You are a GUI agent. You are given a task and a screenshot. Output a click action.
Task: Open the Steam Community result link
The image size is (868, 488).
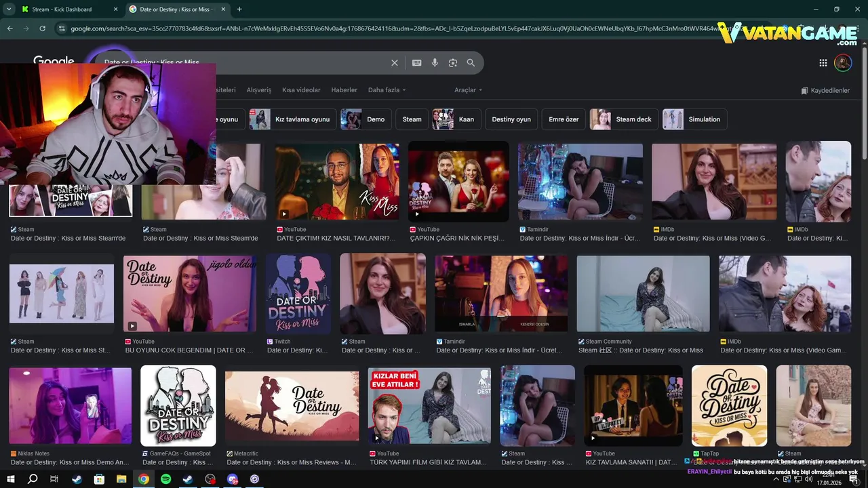[641, 350]
